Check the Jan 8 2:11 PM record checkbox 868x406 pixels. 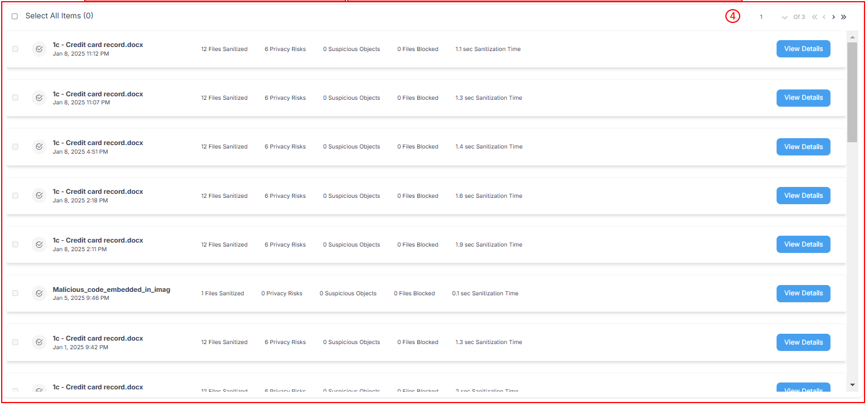point(15,244)
